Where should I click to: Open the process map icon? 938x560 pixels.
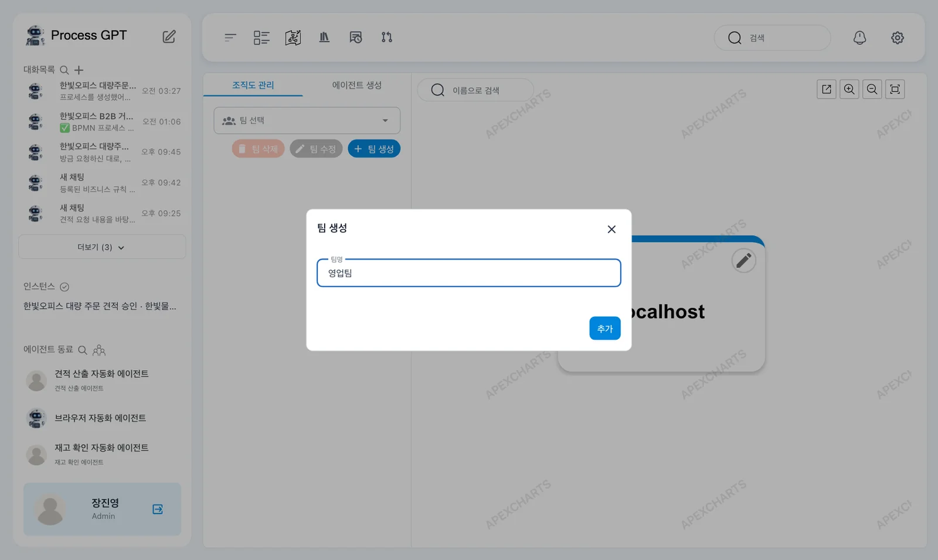click(x=293, y=37)
